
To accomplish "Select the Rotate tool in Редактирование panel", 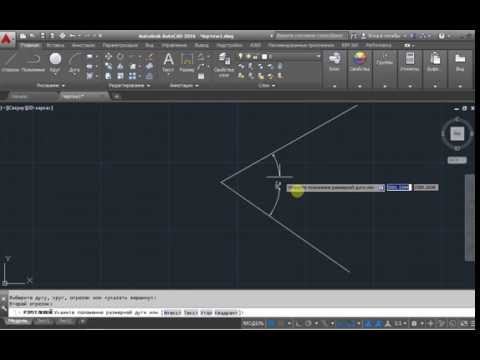I will tap(120, 57).
